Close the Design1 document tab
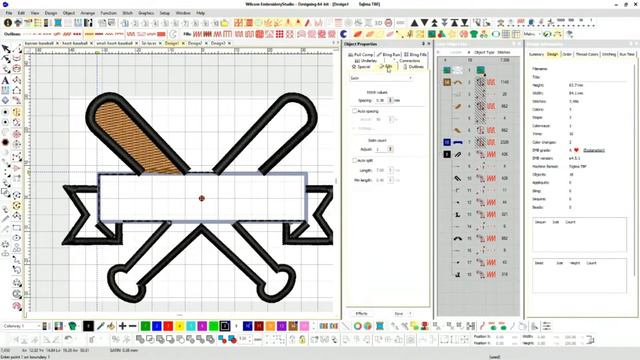 click(x=183, y=43)
